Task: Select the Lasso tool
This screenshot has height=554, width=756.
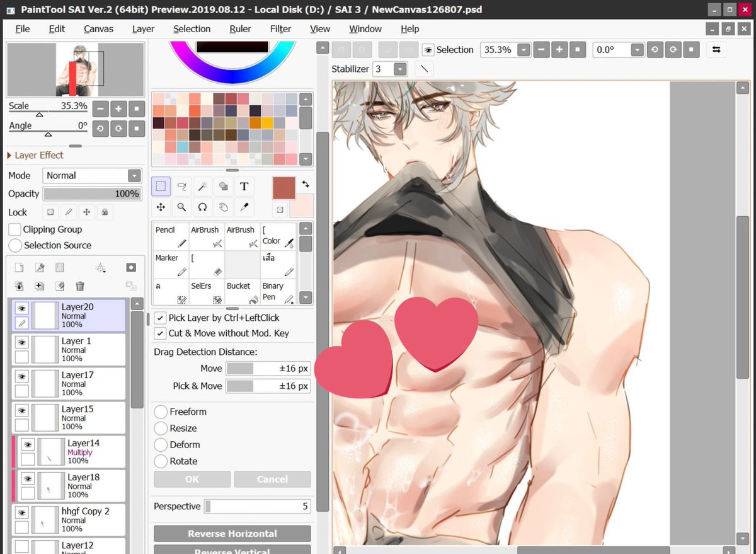Action: pyautogui.click(x=182, y=187)
